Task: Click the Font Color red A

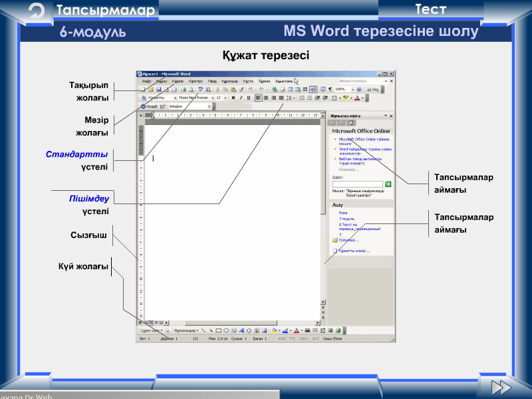Action: point(357,98)
